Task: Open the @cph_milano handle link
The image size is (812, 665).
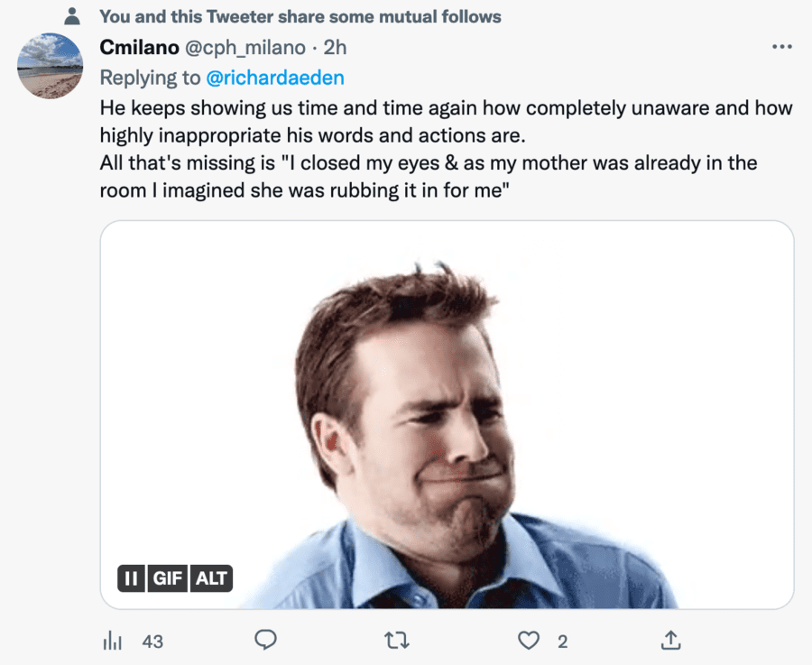Action: [x=245, y=47]
